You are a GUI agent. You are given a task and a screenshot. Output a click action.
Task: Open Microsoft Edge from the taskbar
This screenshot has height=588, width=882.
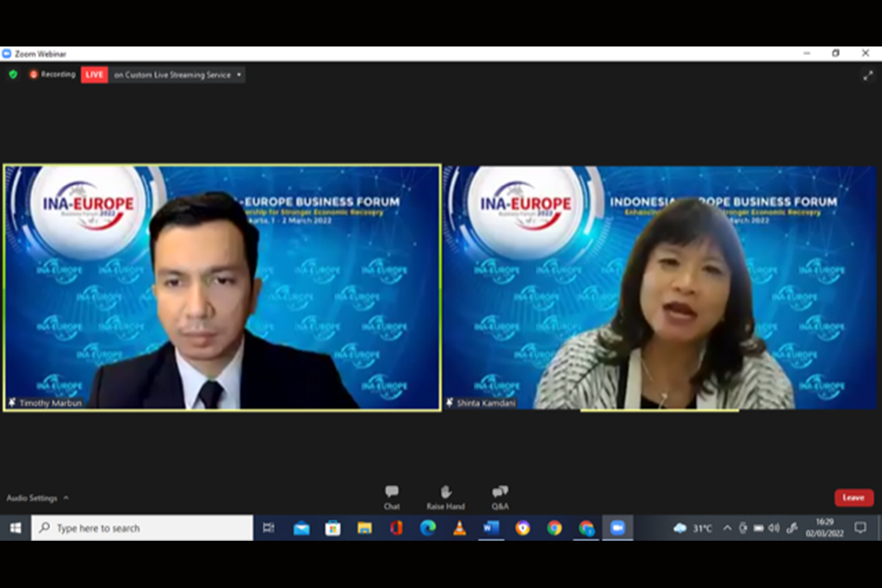427,528
